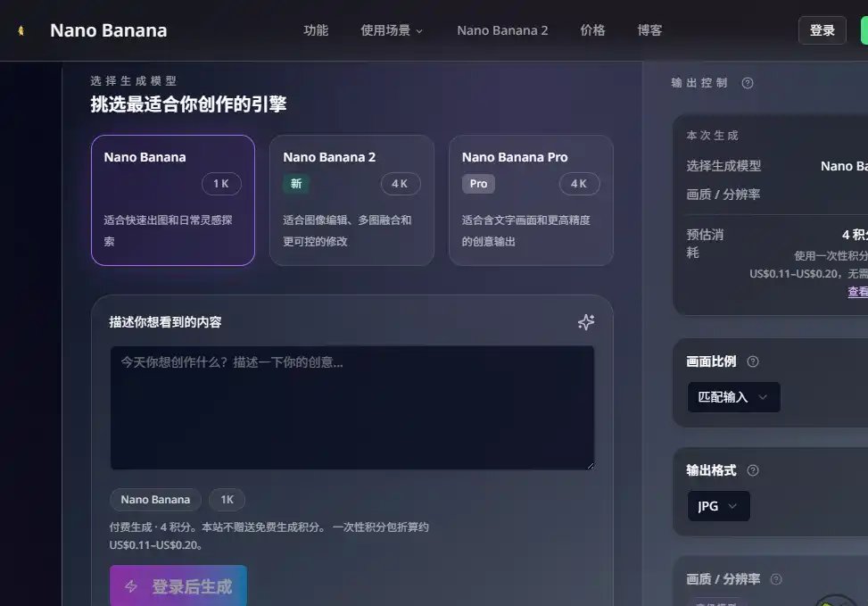
Task: Open help icon next to 画质 / 分辨率 heading
Action: 776,579
